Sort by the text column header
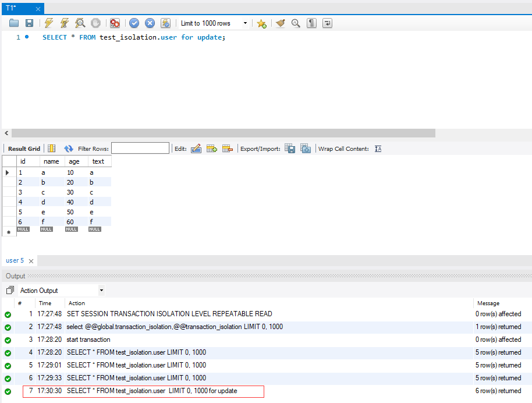The image size is (532, 403). click(100, 161)
